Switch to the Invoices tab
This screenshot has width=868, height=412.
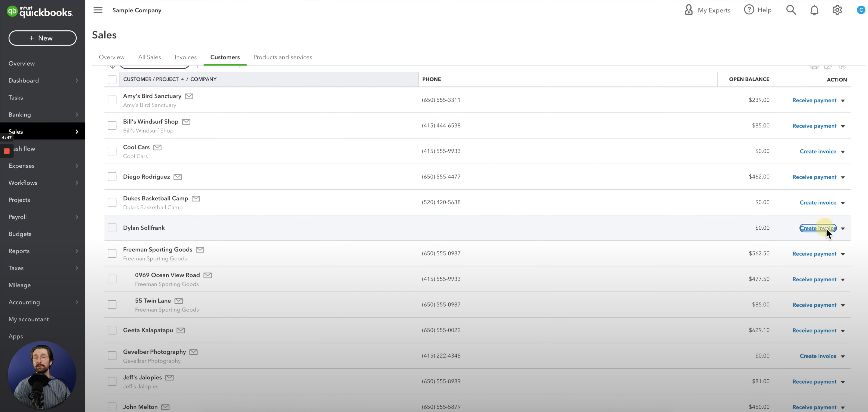(186, 57)
